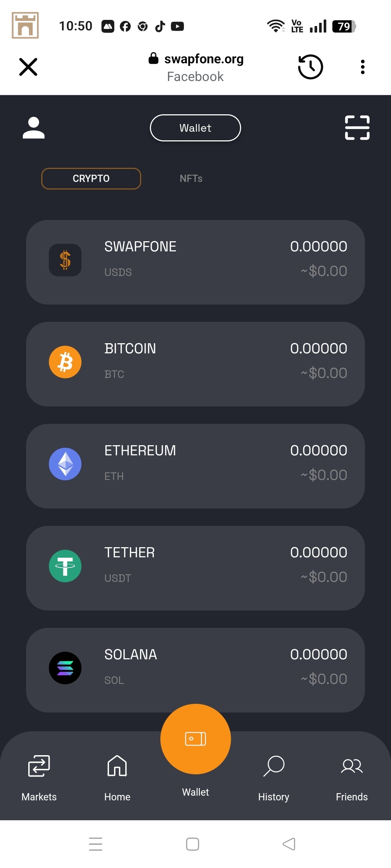The width and height of the screenshot is (391, 868).
Task: Tap the orange Wallet circle button
Action: point(195,739)
